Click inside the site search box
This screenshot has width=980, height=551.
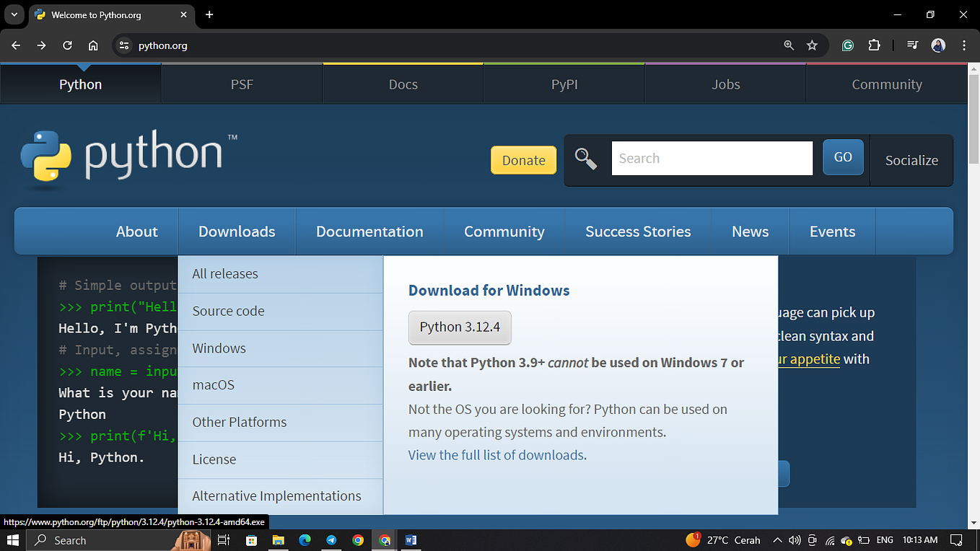pyautogui.click(x=711, y=158)
